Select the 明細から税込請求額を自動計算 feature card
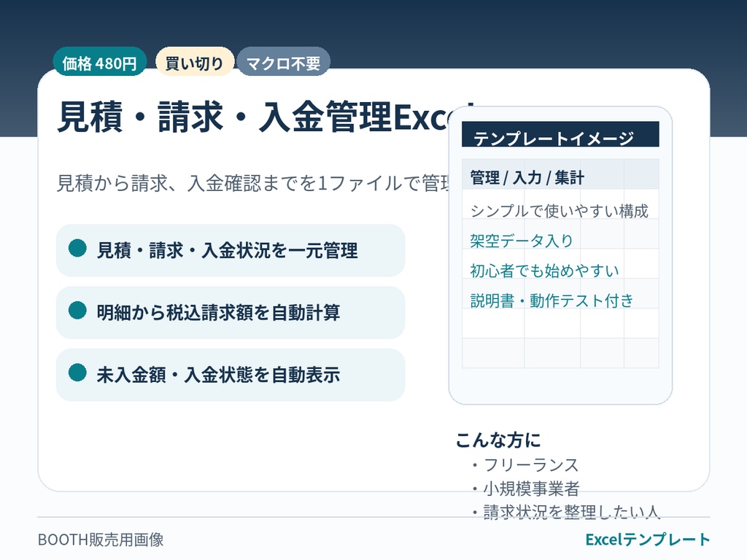The height and width of the screenshot is (560, 747). (x=231, y=312)
